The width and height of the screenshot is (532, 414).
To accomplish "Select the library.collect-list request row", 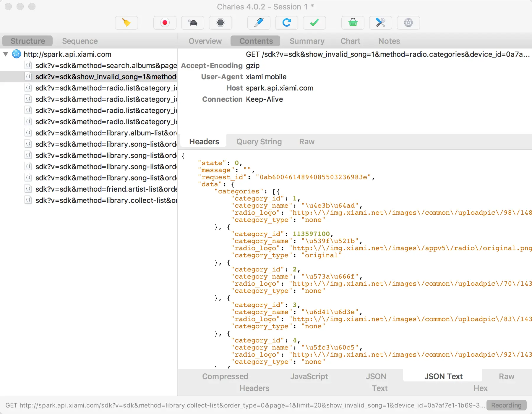I will [89, 200].
